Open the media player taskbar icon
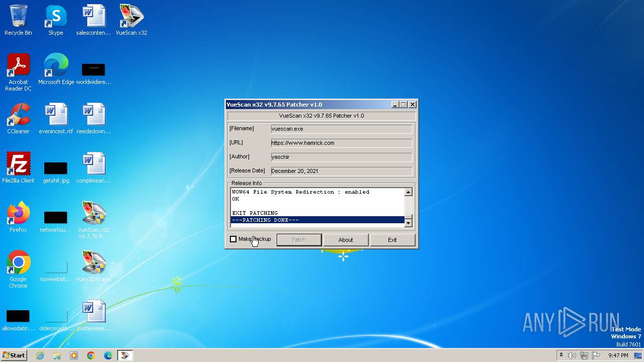Viewport: 644px width, 362px height. (74, 355)
